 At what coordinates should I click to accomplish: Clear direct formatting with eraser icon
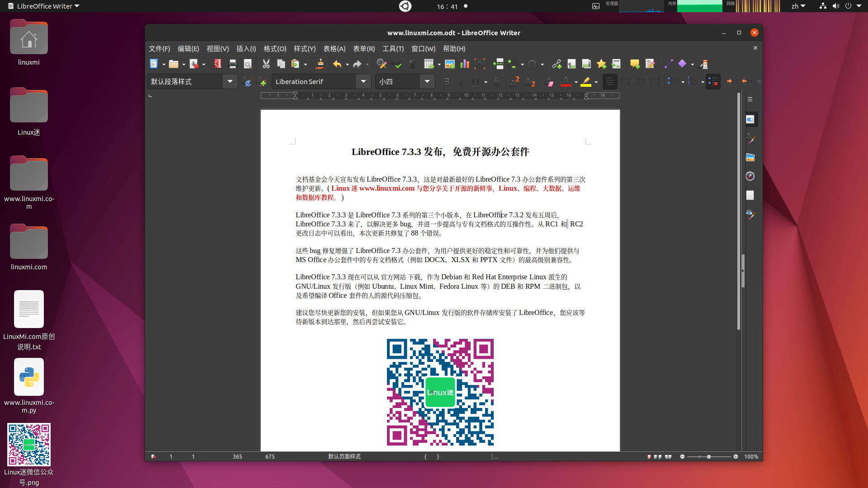point(550,82)
